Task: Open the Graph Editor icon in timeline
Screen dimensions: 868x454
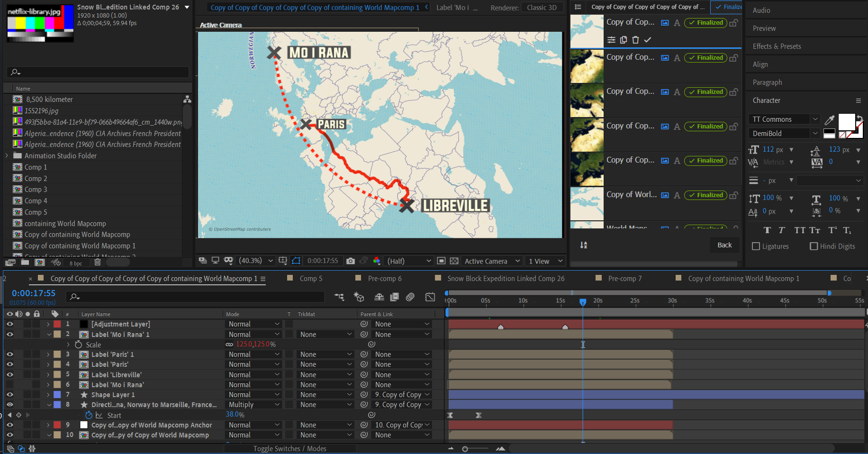Action: click(430, 297)
